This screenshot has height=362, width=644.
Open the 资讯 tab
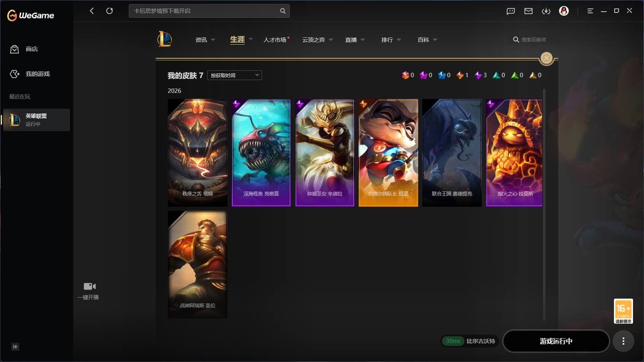point(201,40)
